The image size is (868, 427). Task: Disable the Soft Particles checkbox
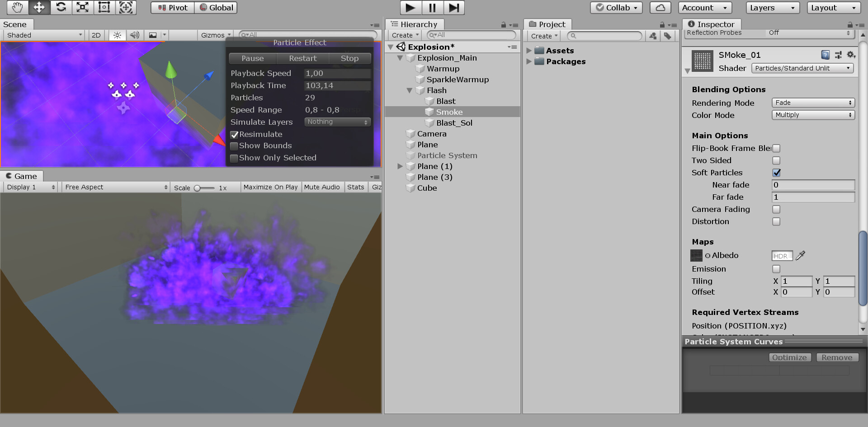coord(776,173)
